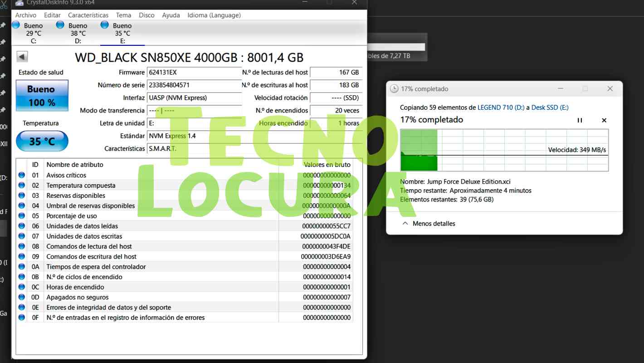This screenshot has width=644, height=363.
Task: Collapse details with Menos detalles
Action: (x=429, y=223)
